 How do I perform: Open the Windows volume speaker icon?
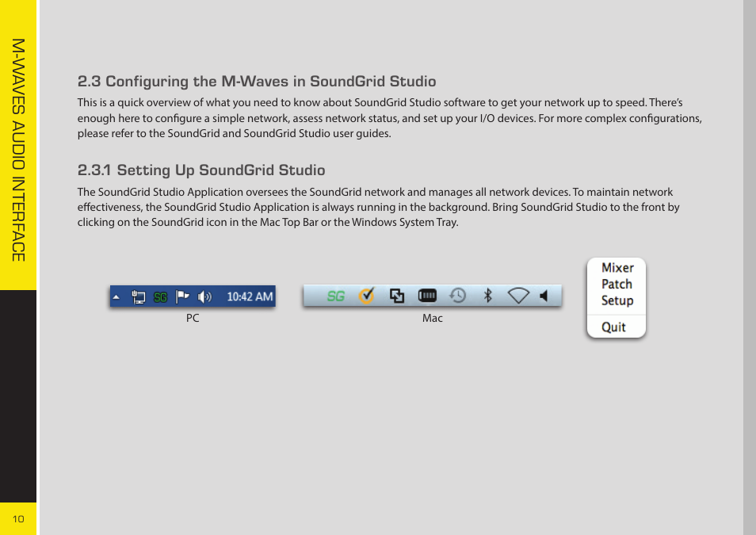click(x=205, y=296)
